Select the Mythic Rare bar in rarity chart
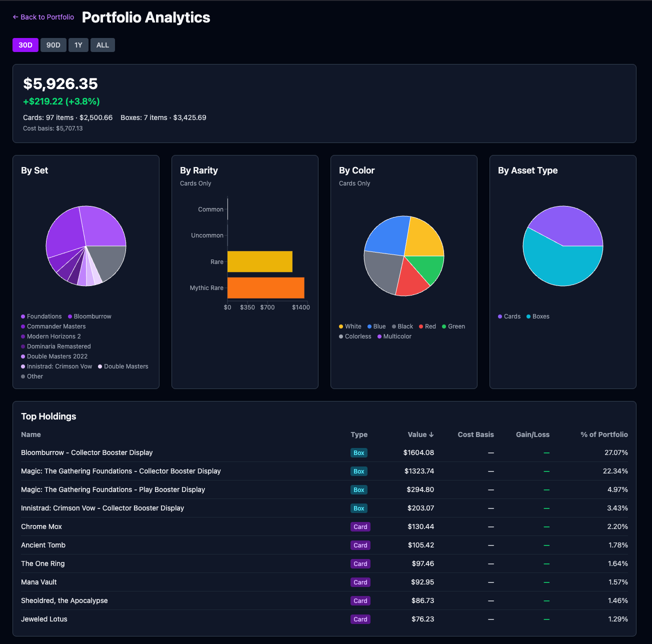 coord(265,287)
